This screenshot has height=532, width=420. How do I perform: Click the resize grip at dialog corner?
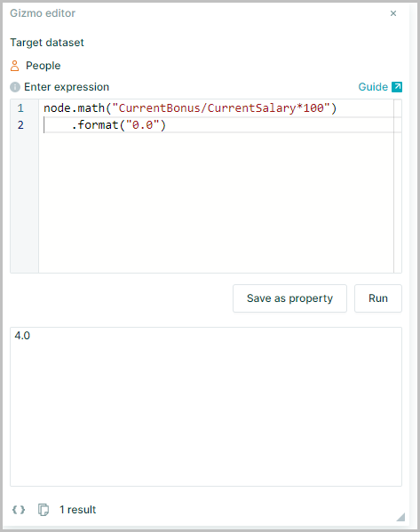point(400,517)
